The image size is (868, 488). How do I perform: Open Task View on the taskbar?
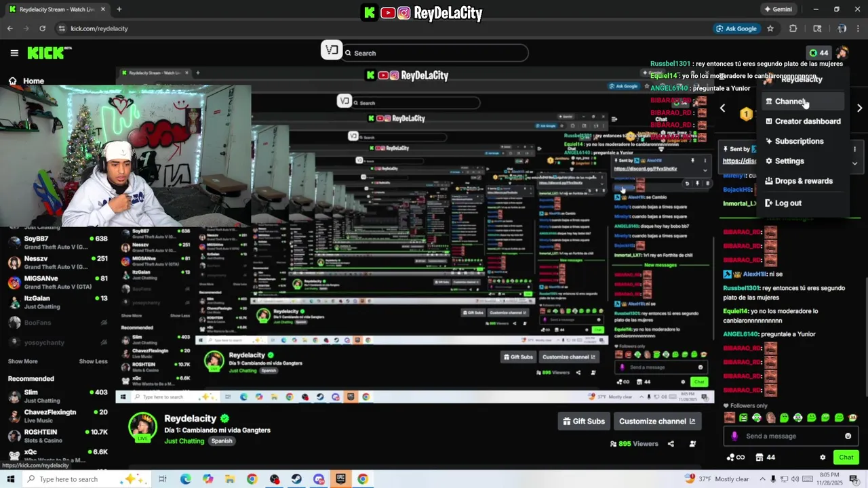click(163, 479)
